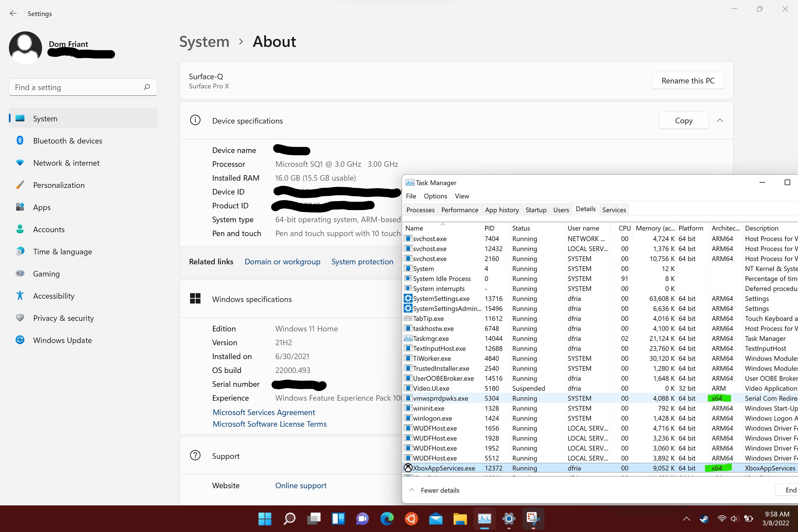Click Rename this PC button

(688, 81)
